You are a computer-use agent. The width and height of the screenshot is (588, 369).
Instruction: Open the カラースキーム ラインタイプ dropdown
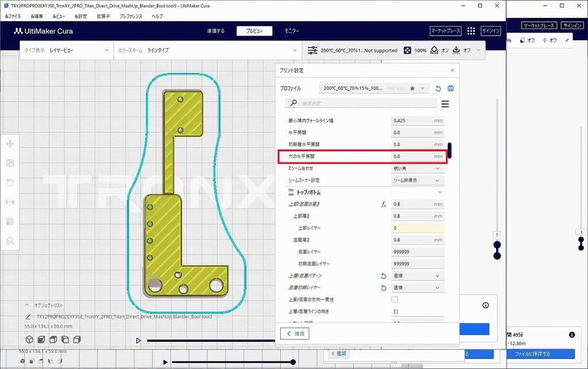207,51
